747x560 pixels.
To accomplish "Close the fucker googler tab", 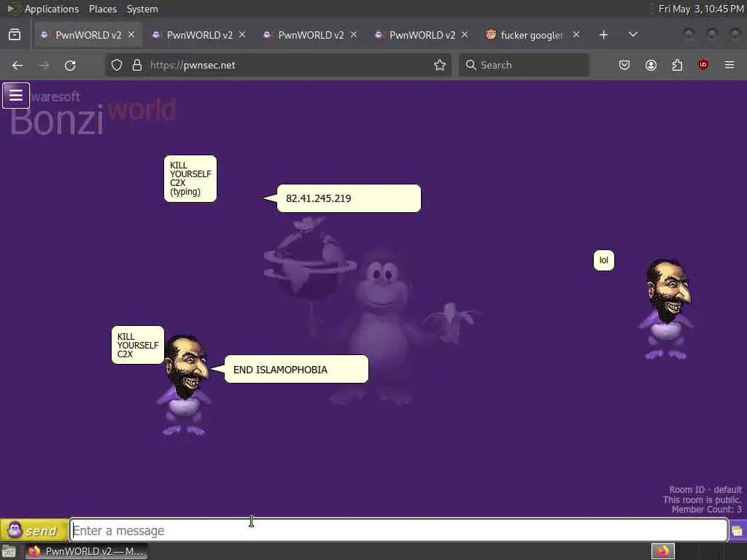I will [576, 35].
